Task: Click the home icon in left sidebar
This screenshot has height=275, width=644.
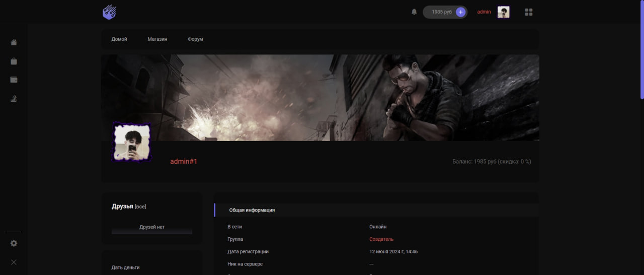Action: [14, 42]
